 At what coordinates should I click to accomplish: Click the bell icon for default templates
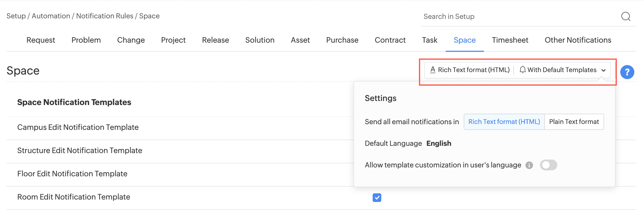[522, 70]
